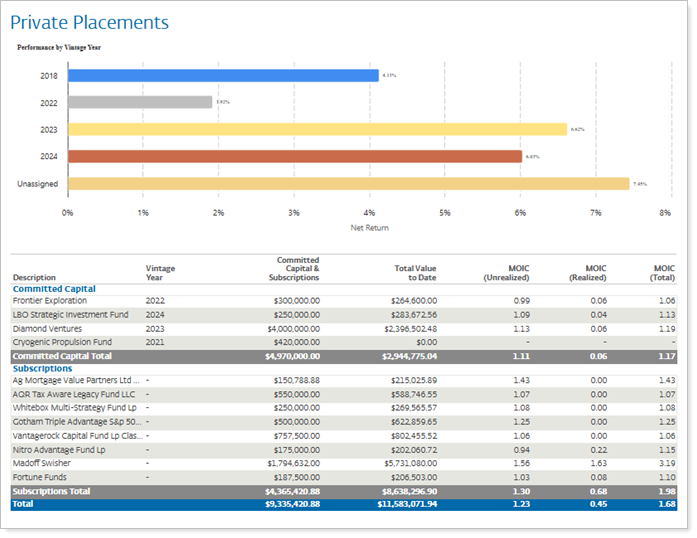The image size is (697, 538).
Task: Click the Description column header
Action: tap(34, 277)
